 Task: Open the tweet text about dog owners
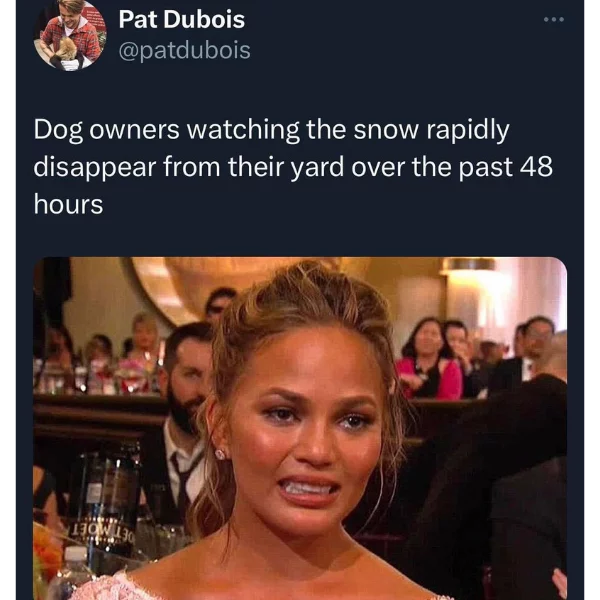pyautogui.click(x=293, y=167)
